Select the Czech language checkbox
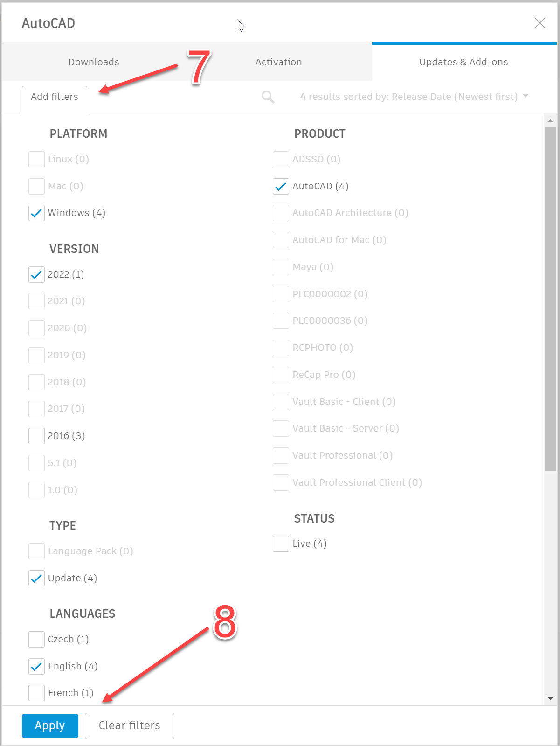Screen dimensions: 560x746 tap(36, 640)
